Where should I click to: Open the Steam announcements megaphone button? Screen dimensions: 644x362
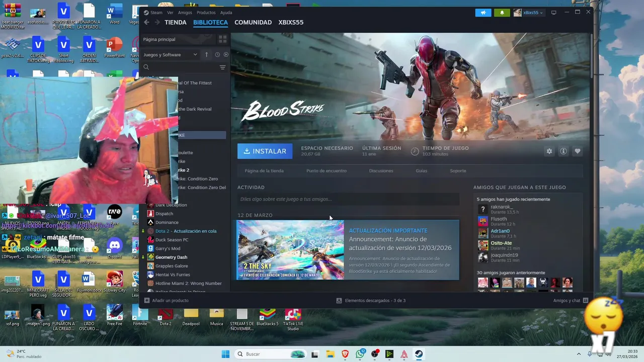click(x=483, y=13)
